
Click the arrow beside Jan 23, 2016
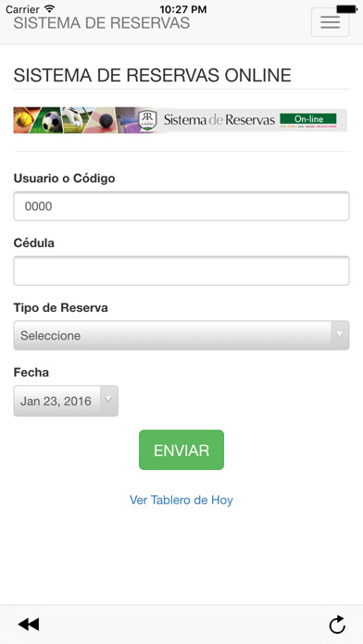click(108, 400)
